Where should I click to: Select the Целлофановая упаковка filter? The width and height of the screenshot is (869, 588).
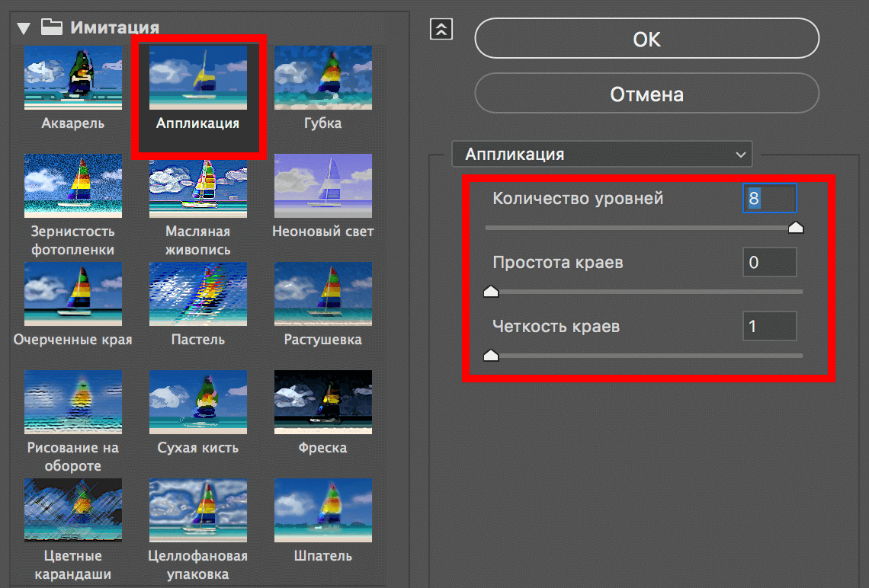[x=197, y=510]
